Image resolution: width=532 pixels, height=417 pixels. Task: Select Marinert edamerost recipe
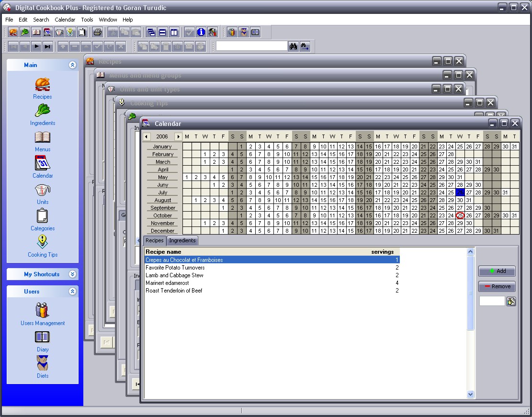point(272,283)
